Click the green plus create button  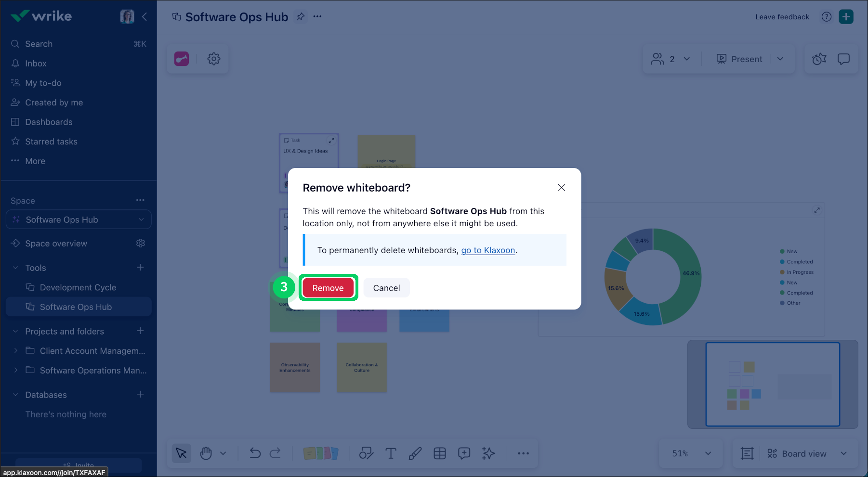[846, 17]
